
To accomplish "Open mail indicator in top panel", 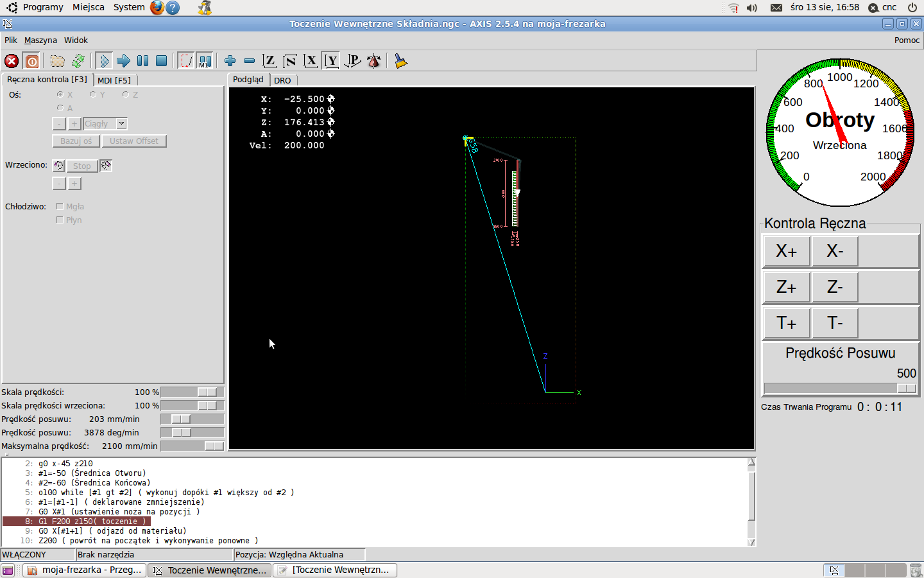I will [x=776, y=8].
